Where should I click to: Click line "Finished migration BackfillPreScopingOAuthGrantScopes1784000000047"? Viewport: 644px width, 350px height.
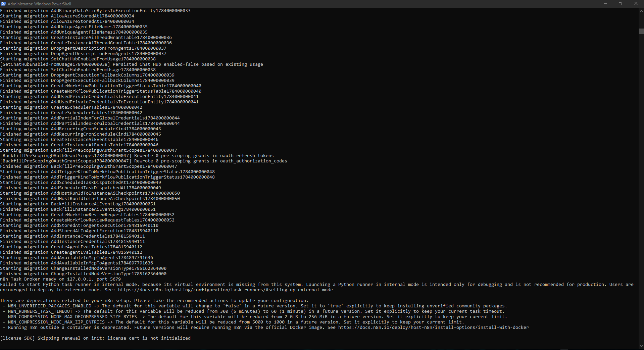[89, 166]
